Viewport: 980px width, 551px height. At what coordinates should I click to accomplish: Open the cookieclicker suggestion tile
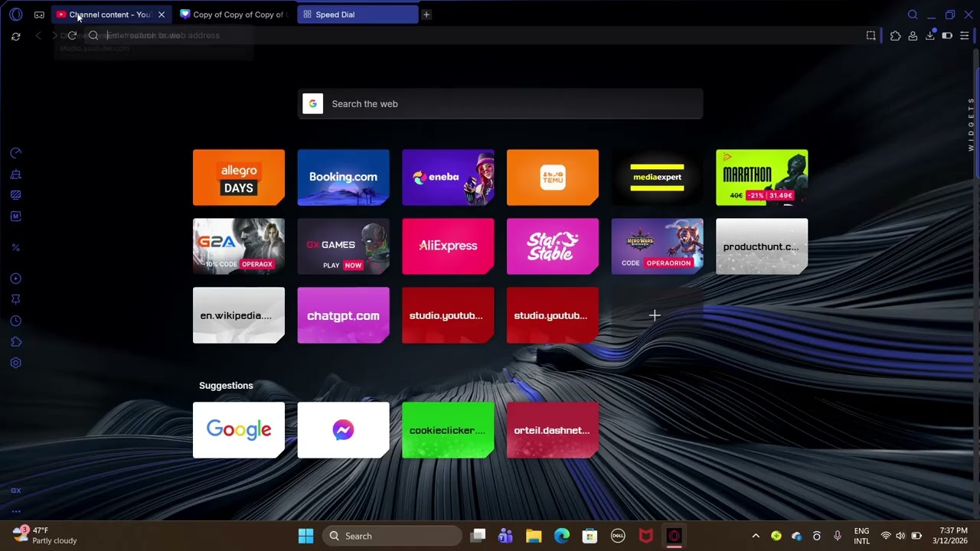[x=448, y=430]
